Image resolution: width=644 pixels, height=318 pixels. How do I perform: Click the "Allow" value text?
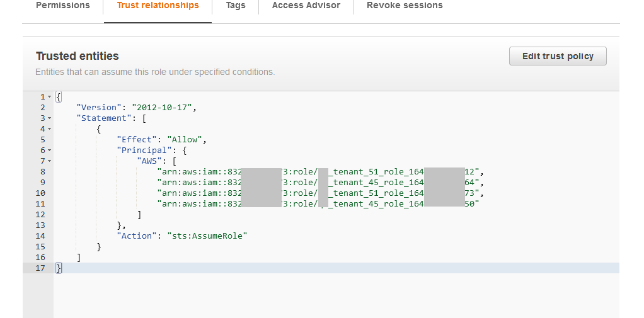pyautogui.click(x=185, y=140)
